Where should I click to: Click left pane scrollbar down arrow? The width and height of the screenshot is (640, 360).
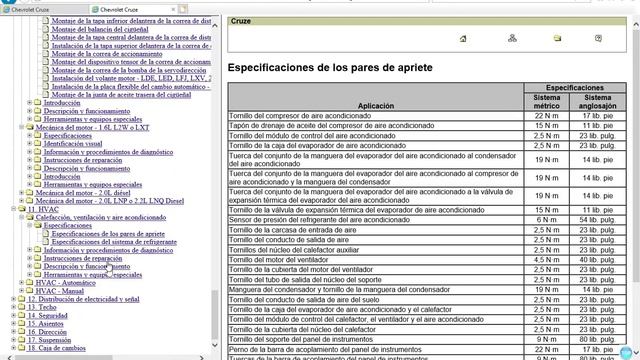[x=215, y=345]
